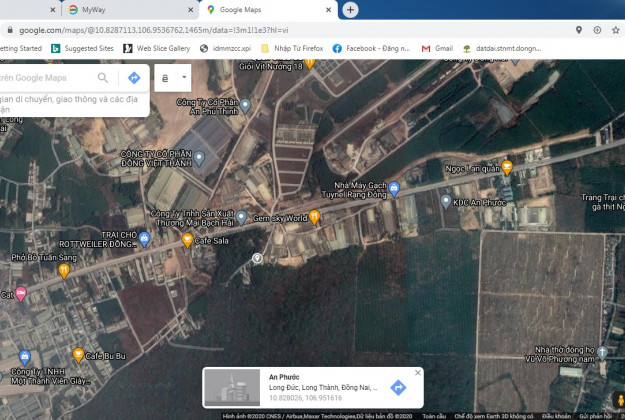Click the Trại Chó Rottweiler shop marker
Screen dimensions: 625x420
[144, 239]
